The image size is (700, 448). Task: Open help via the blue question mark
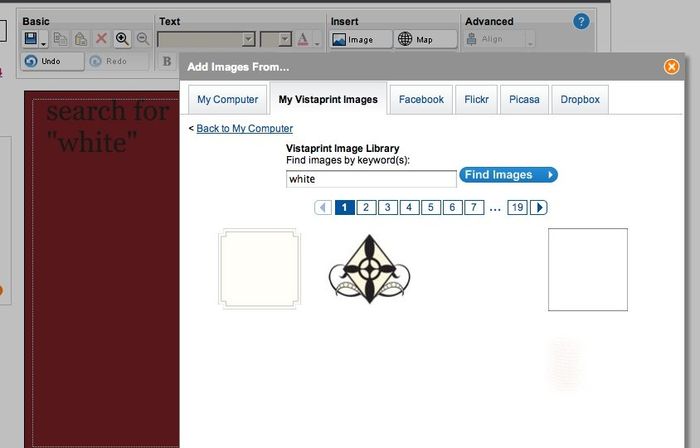[x=581, y=21]
